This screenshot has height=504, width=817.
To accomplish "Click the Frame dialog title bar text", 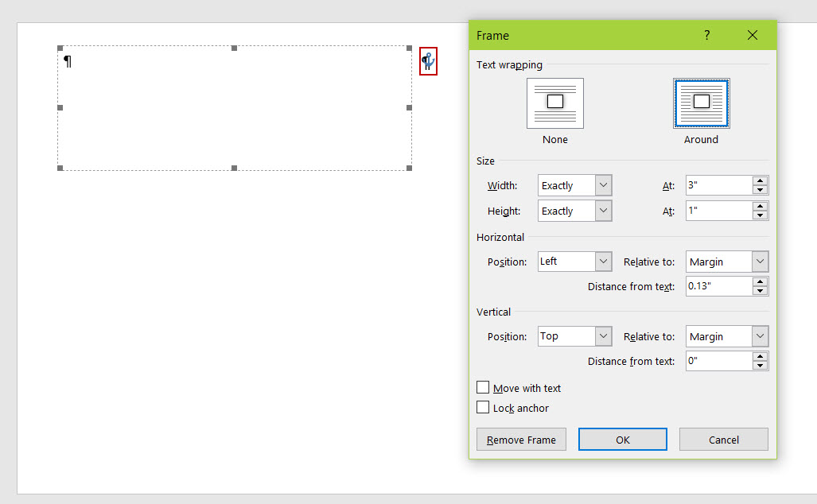I will (x=492, y=36).
